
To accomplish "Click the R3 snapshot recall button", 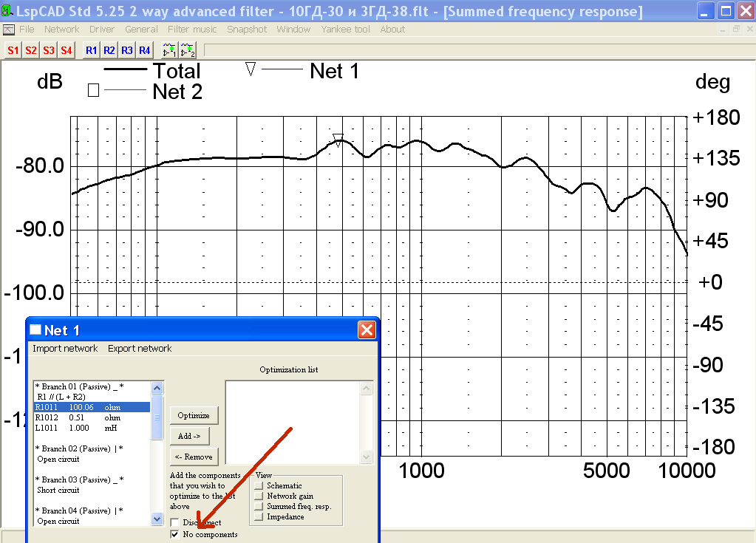I will (x=127, y=50).
